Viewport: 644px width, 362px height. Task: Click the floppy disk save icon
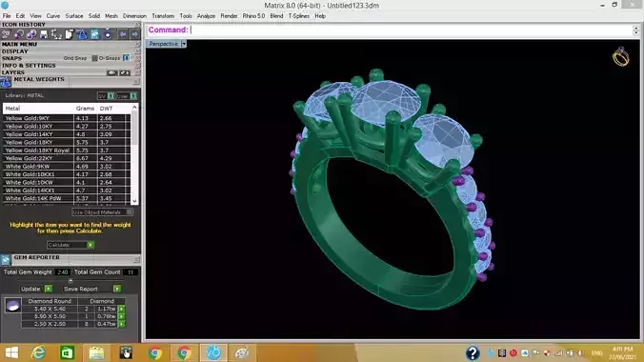tap(44, 34)
